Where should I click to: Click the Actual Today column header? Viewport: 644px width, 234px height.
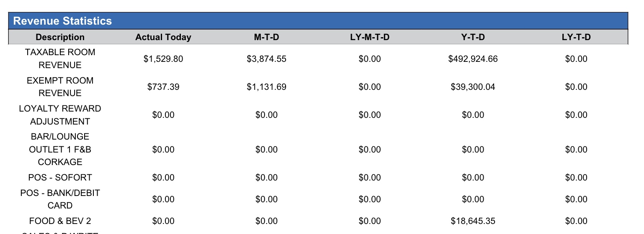163,37
